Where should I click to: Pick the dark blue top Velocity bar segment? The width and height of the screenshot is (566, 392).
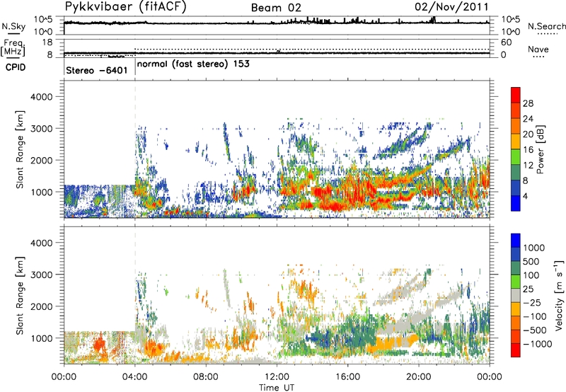pos(516,241)
